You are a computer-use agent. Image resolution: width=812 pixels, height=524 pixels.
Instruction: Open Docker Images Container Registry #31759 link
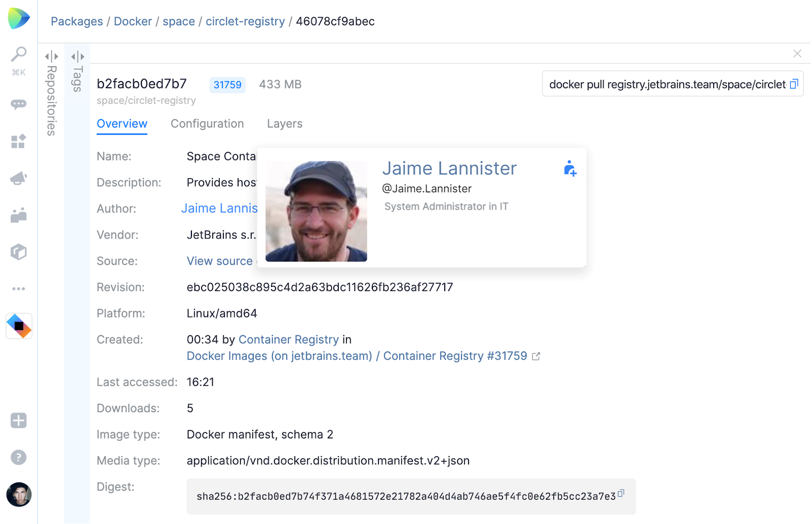357,356
